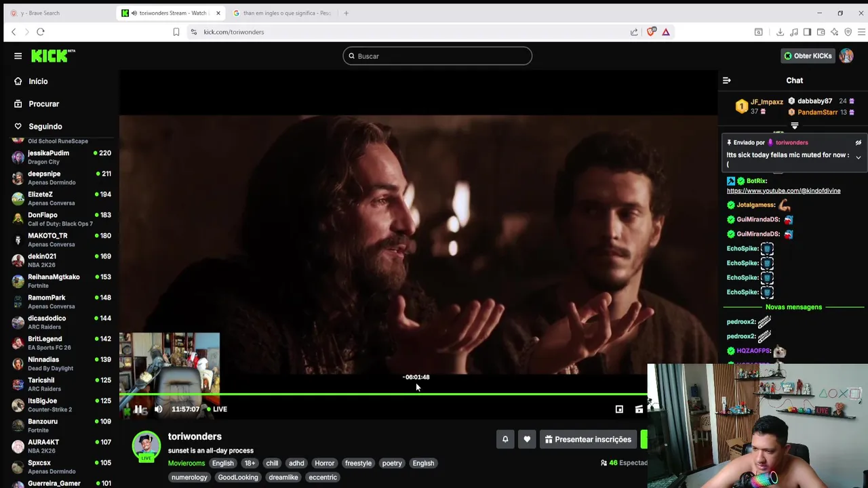Open dabbaby87 in the gift leaderboard
The height and width of the screenshot is (488, 868).
814,101
